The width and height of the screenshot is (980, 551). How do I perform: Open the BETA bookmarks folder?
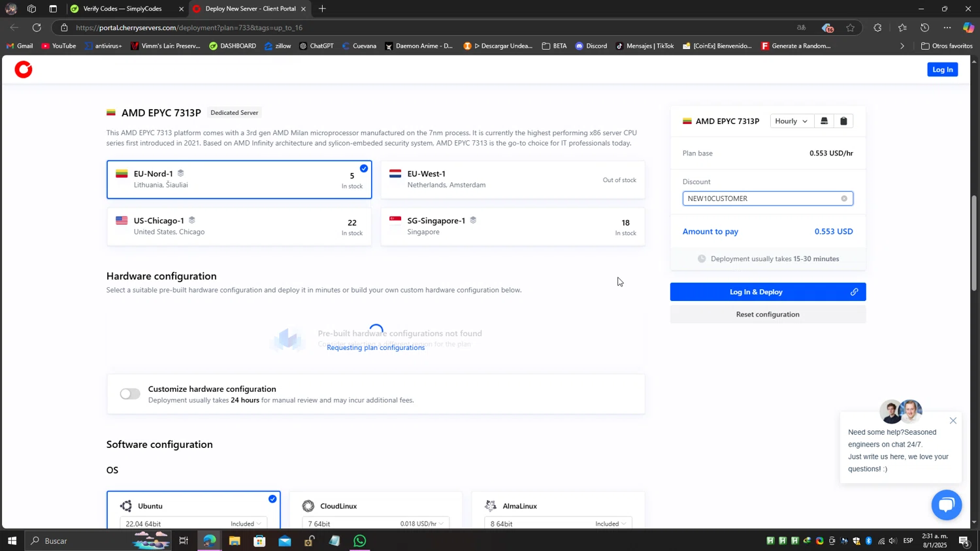(x=554, y=46)
